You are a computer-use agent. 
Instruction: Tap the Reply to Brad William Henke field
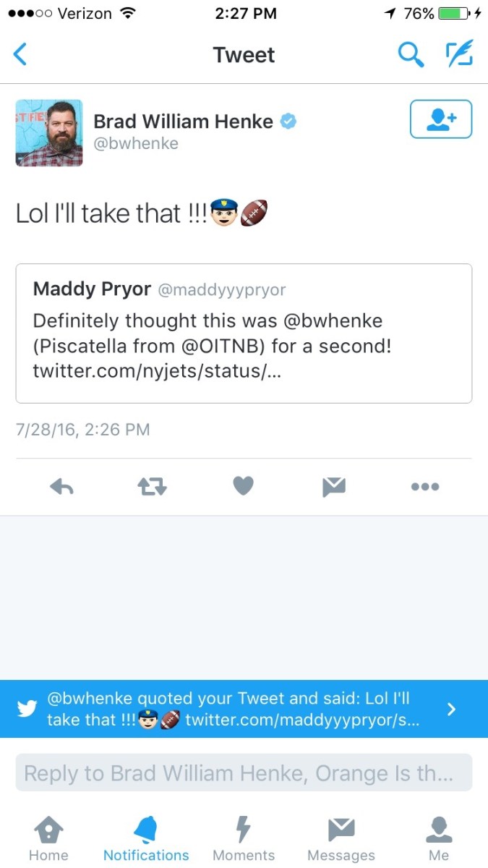coord(244,773)
